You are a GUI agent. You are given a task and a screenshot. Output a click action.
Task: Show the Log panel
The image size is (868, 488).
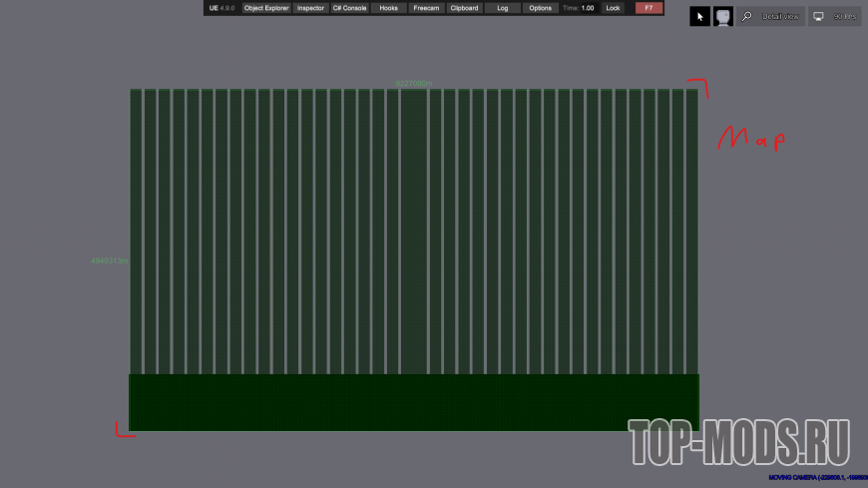(502, 8)
